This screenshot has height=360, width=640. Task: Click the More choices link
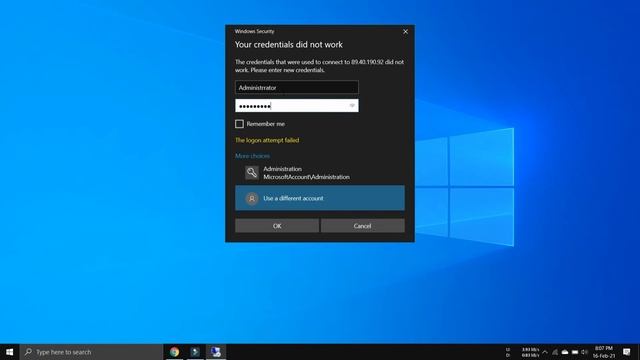click(252, 156)
